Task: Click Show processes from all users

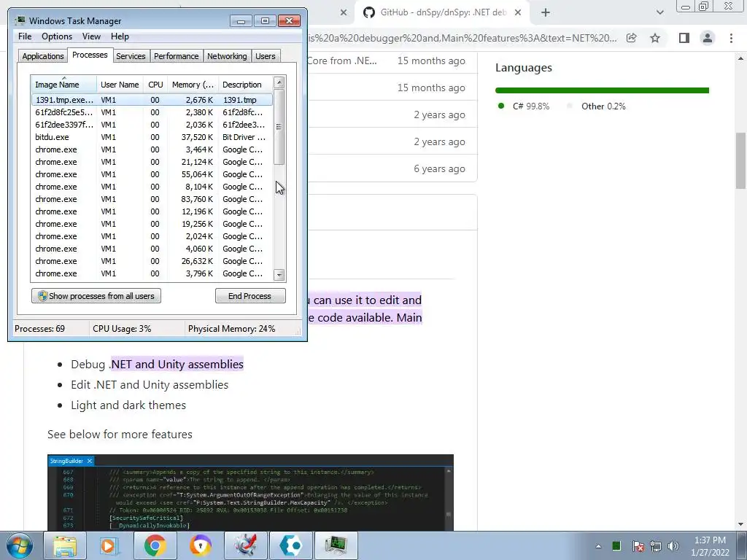Action: (96, 296)
